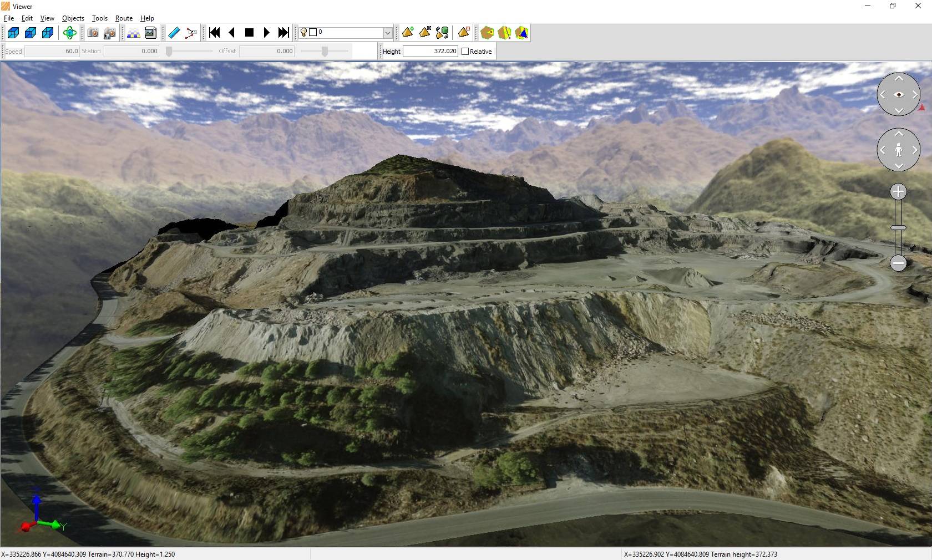932x560 pixels.
Task: Open the Objects menu
Action: [x=73, y=18]
